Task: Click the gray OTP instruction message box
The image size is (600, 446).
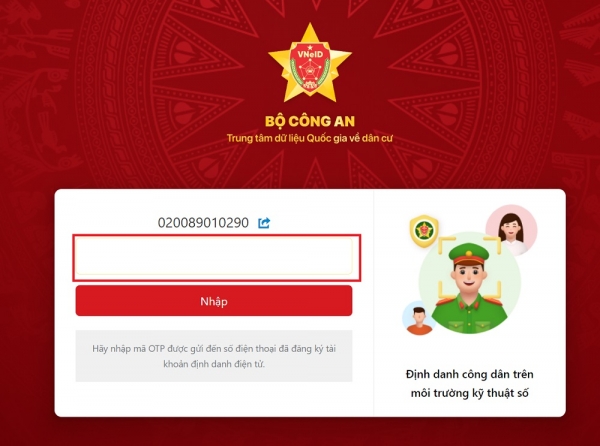Action: coord(214,356)
